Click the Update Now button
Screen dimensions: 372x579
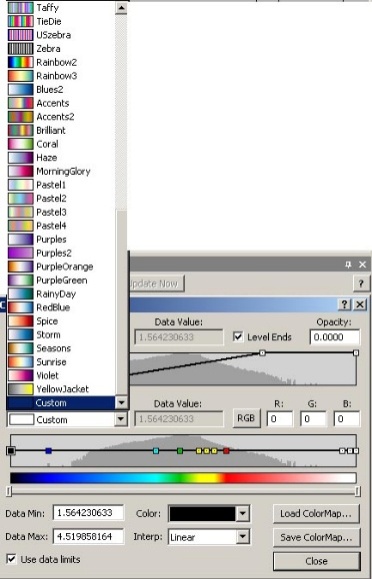[156, 284]
